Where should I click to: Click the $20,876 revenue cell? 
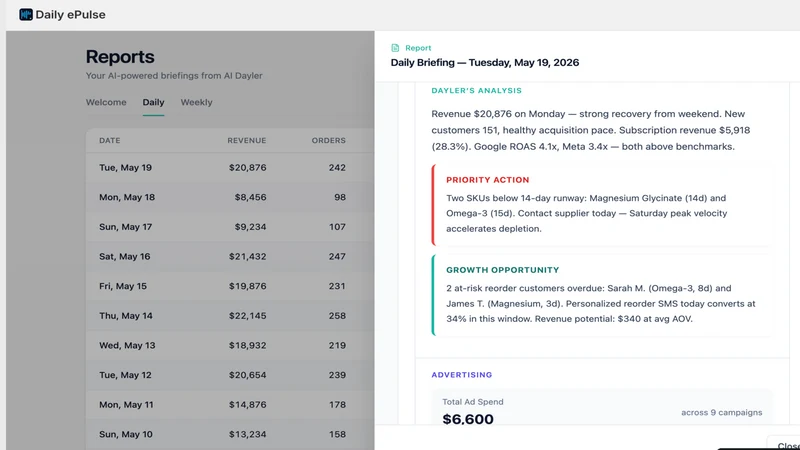click(247, 167)
